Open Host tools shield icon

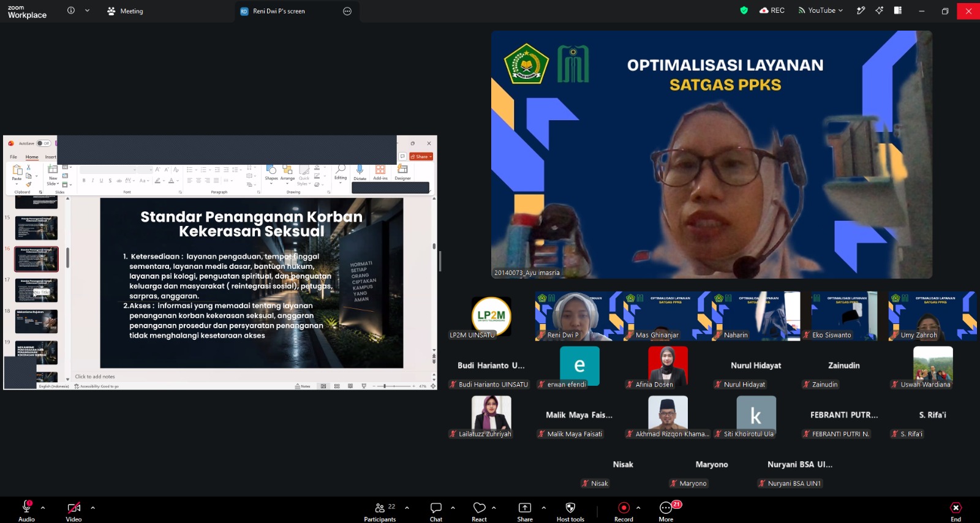click(570, 508)
